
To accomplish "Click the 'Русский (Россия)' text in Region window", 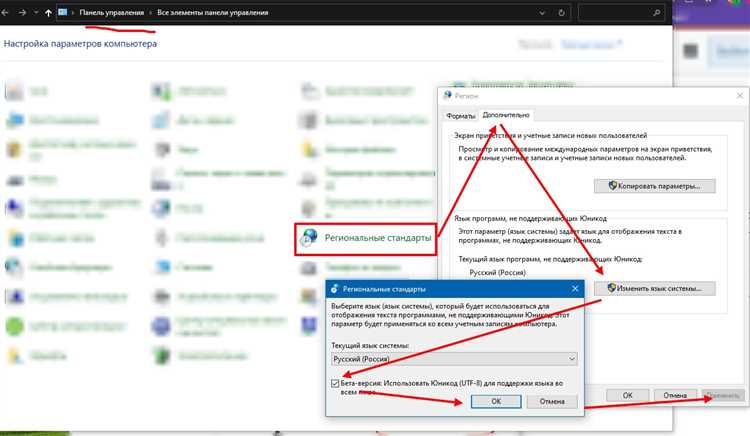I will [497, 272].
